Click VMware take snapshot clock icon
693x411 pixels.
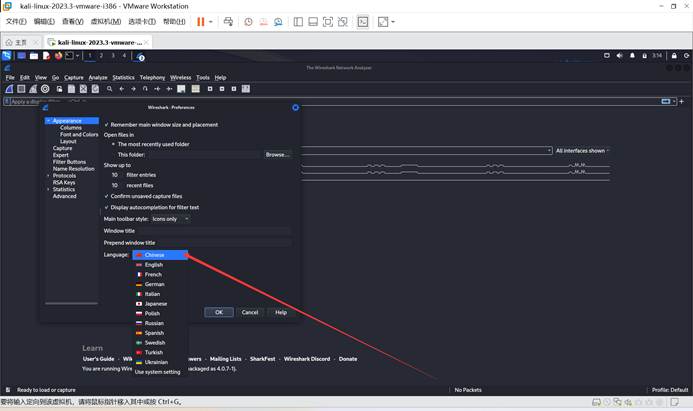(248, 22)
